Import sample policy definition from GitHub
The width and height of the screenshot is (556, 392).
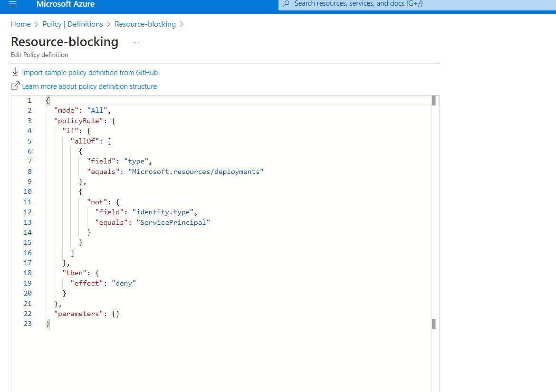click(90, 73)
